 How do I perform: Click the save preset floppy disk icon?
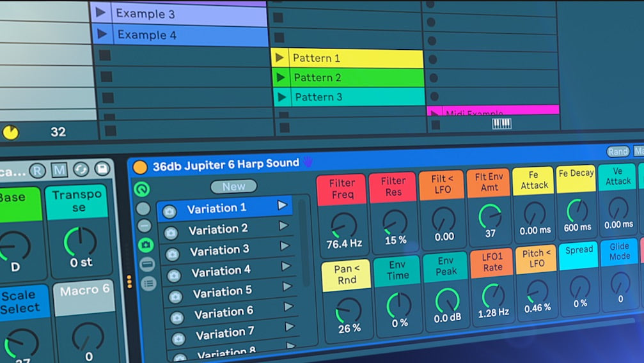click(102, 169)
